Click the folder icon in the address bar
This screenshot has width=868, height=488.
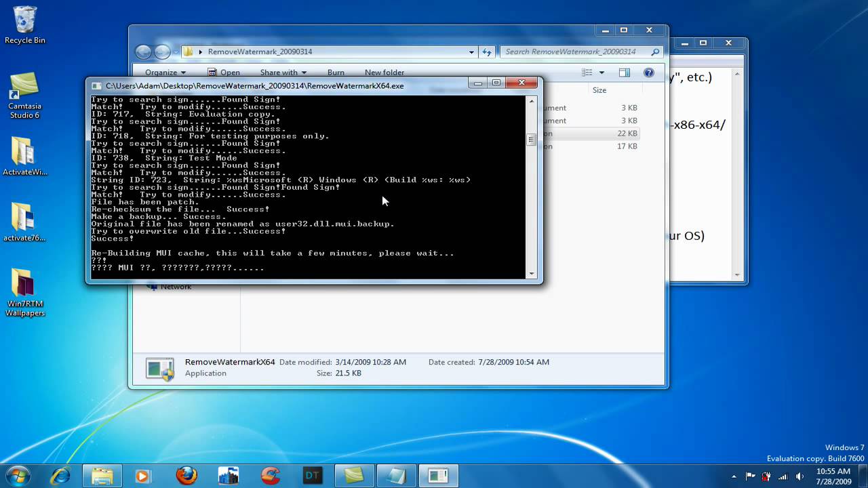[189, 52]
